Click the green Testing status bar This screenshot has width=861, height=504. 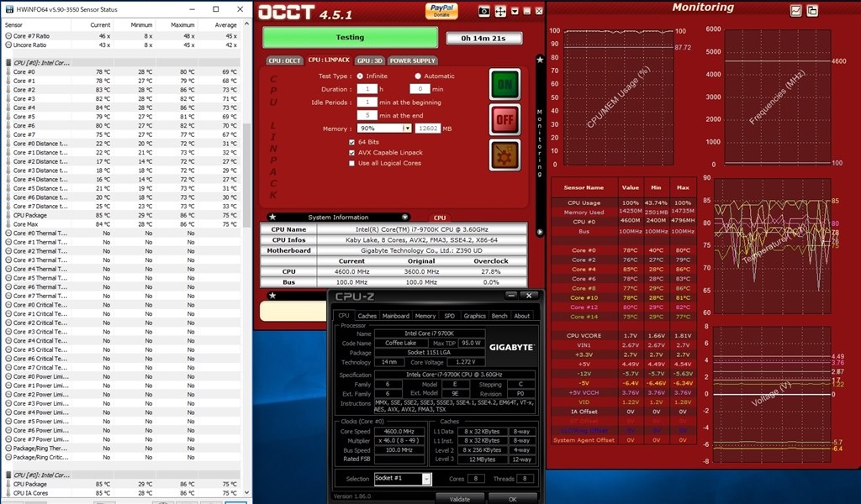tap(351, 37)
